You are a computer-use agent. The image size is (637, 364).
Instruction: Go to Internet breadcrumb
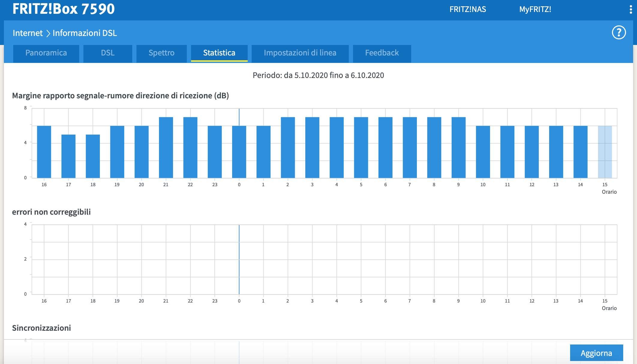(x=28, y=33)
